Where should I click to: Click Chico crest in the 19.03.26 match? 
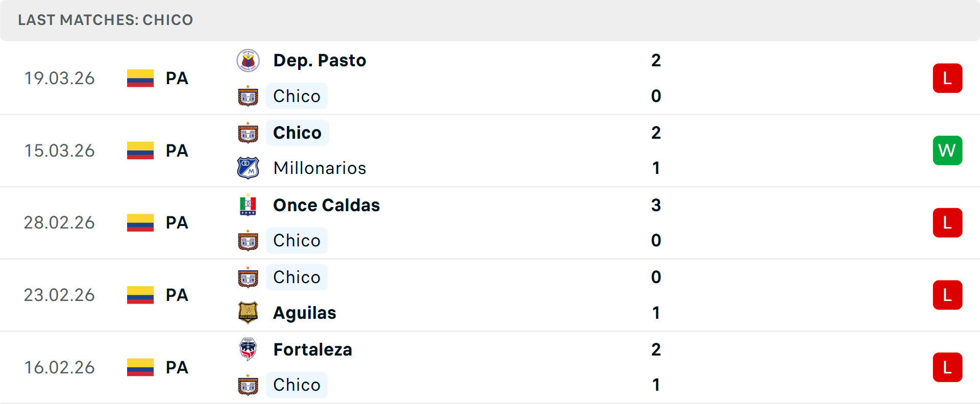click(248, 96)
